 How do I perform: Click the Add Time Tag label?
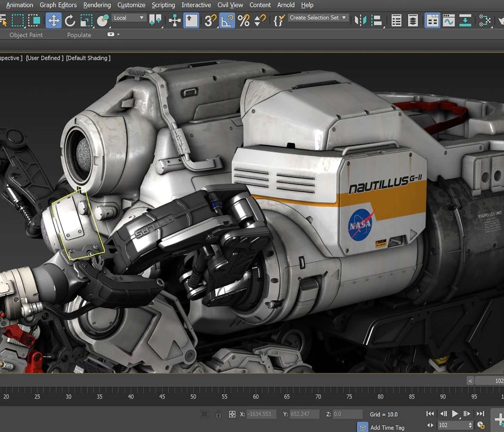pyautogui.click(x=387, y=427)
